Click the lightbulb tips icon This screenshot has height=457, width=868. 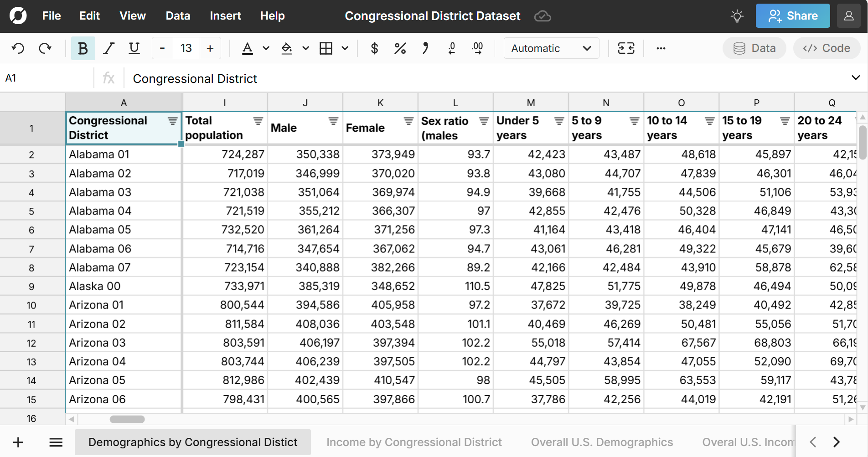pyautogui.click(x=737, y=15)
